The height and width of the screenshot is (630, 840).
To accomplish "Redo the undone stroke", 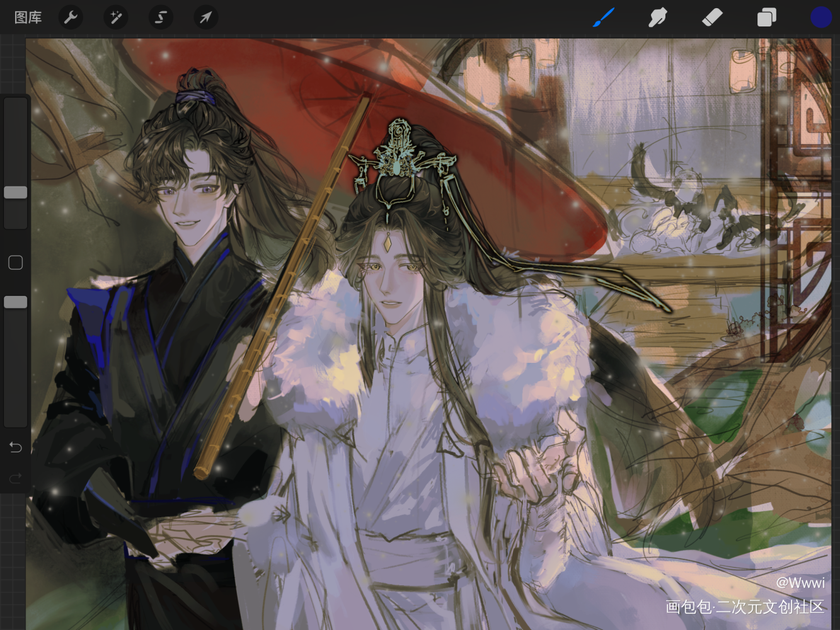I will pos(16,479).
